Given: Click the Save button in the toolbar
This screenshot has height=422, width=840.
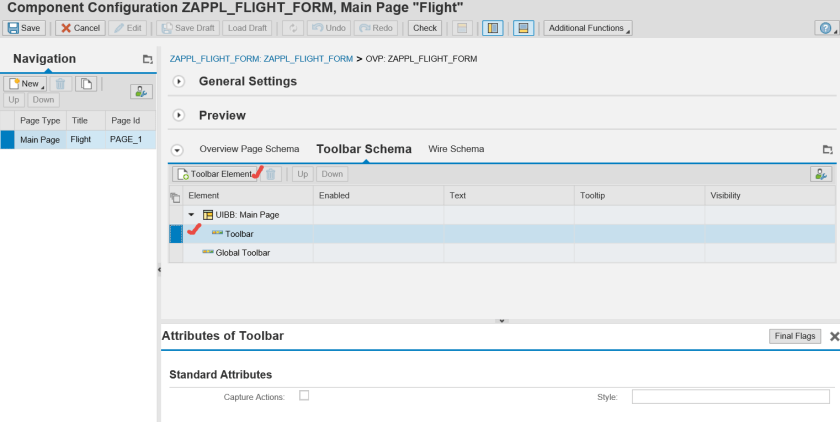Looking at the screenshot, I should click(x=25, y=28).
